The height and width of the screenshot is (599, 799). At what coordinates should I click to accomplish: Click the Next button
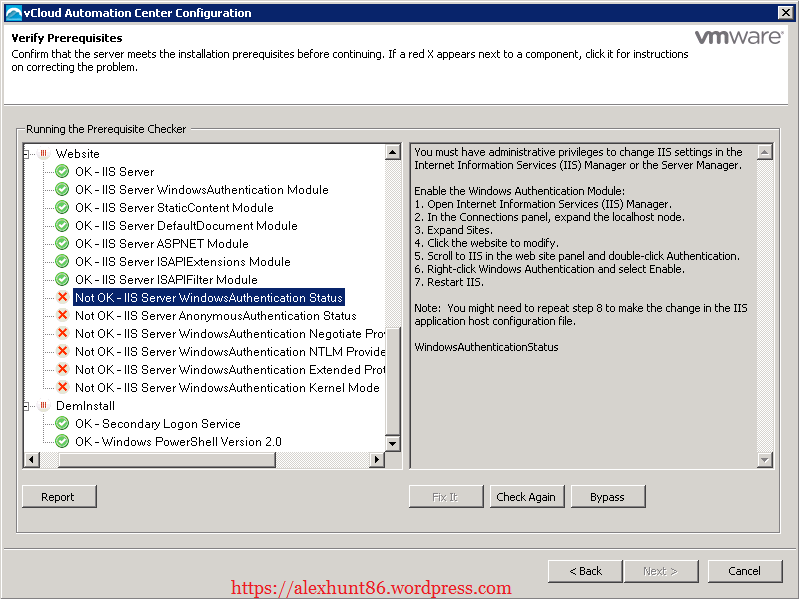coord(661,571)
